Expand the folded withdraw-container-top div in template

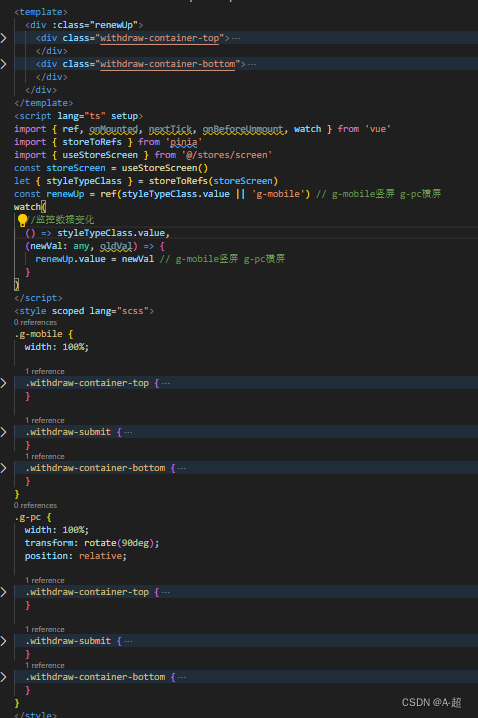point(4,38)
